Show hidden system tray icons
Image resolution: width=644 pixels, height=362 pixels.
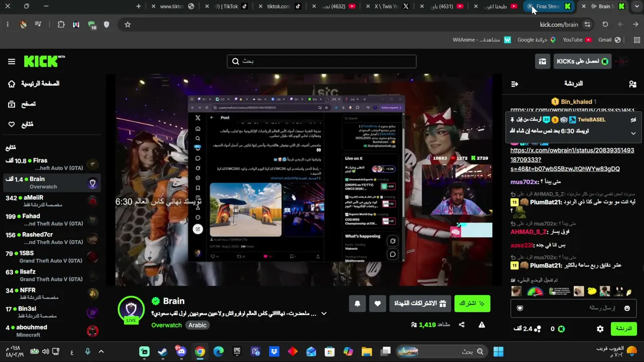101,351
